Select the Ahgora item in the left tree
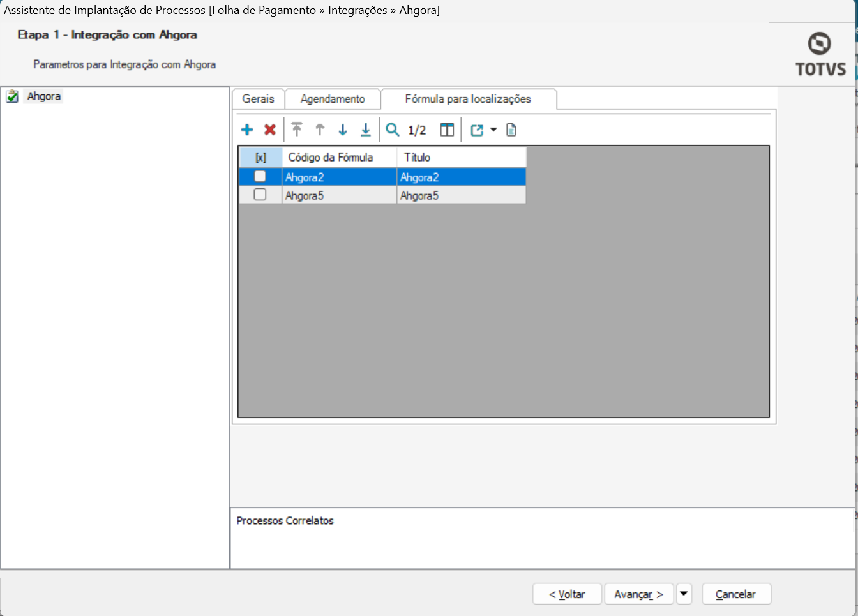858x616 pixels. click(x=44, y=96)
